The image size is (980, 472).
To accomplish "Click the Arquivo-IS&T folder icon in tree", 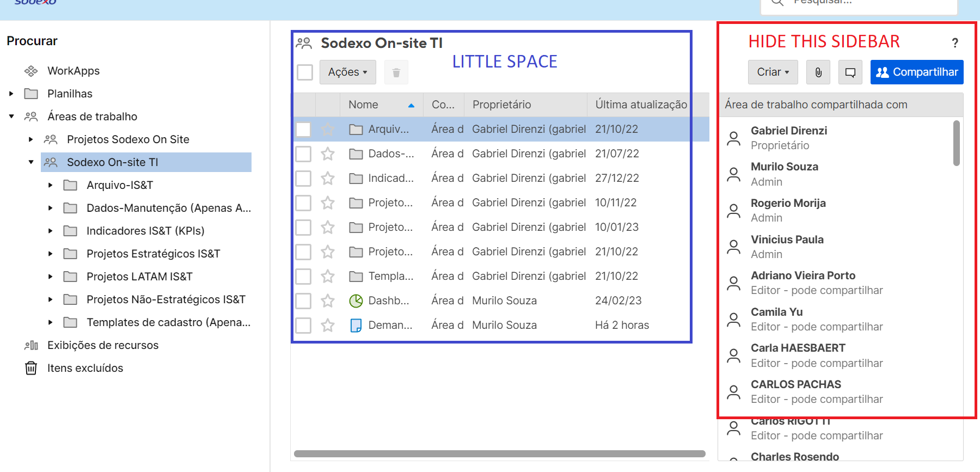I will (x=70, y=185).
